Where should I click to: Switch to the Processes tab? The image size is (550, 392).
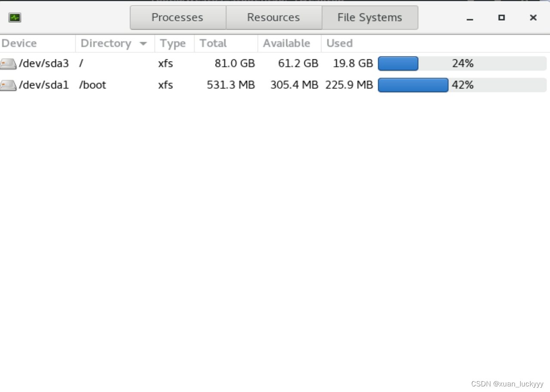click(178, 18)
